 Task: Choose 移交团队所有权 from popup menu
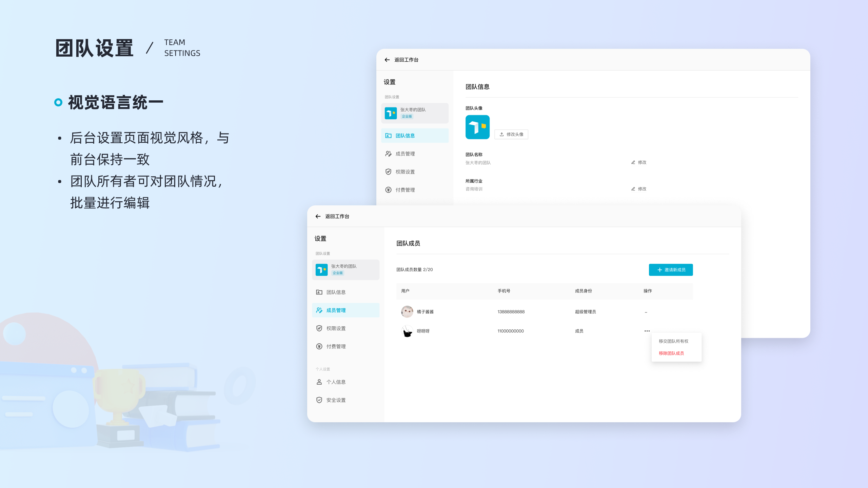click(x=673, y=341)
